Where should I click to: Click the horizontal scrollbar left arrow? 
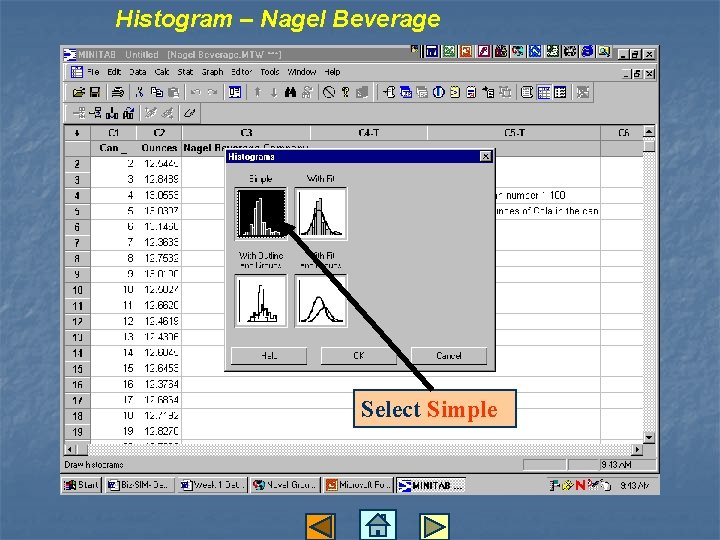point(70,450)
